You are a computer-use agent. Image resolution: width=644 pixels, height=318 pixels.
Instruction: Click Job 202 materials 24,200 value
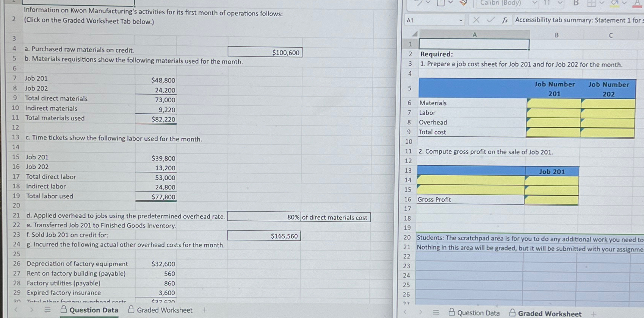165,90
